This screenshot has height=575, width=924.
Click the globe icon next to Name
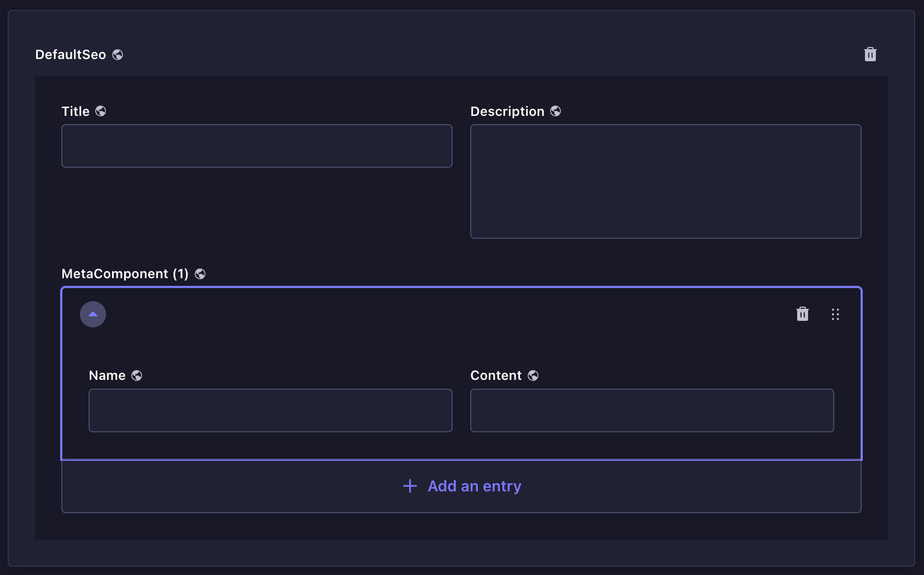point(137,375)
